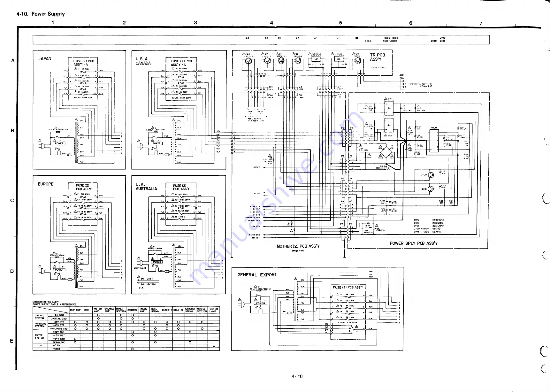The height and width of the screenshot is (392, 550).
Task: Click the 'J14' connector label
Action: pyautogui.click(x=271, y=87)
